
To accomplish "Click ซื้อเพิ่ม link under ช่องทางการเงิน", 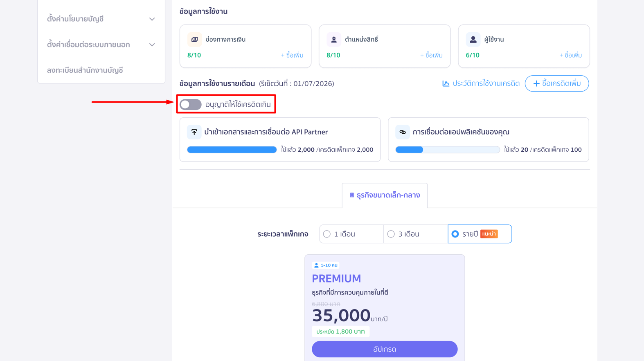I will pos(292,55).
